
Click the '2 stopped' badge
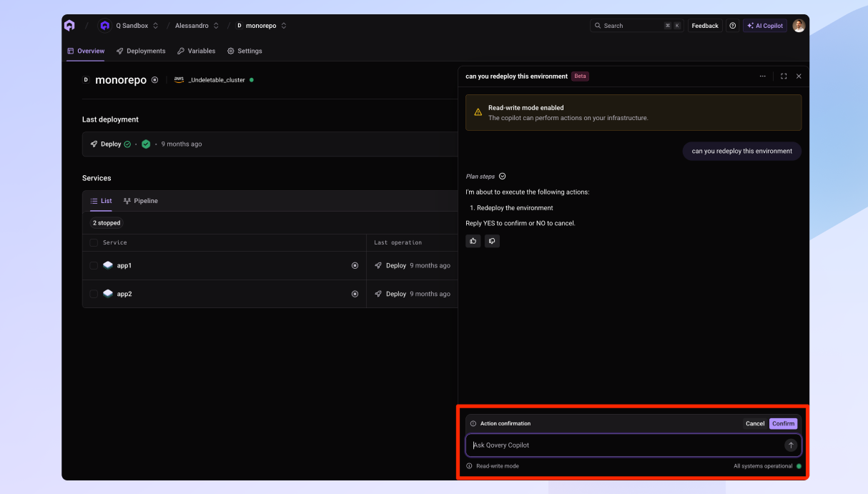(107, 223)
